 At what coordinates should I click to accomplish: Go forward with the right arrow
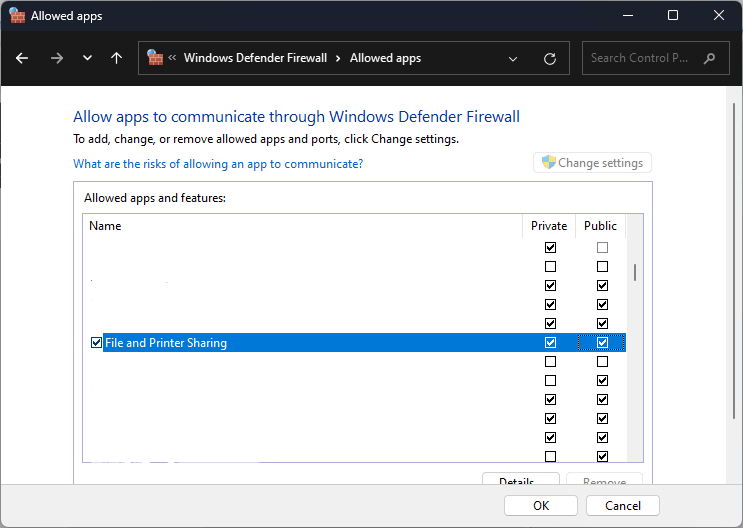pos(57,58)
